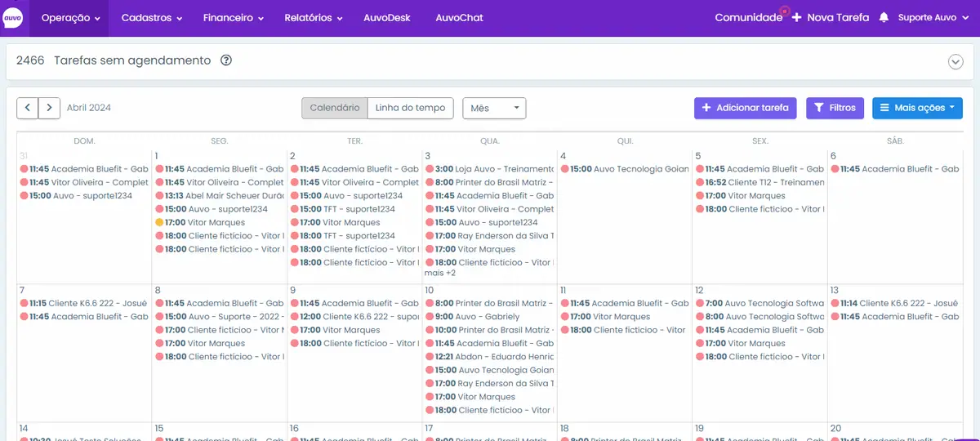The height and width of the screenshot is (441, 980).
Task: Click the help question mark next to Tarefas sem agendamento
Action: (226, 60)
